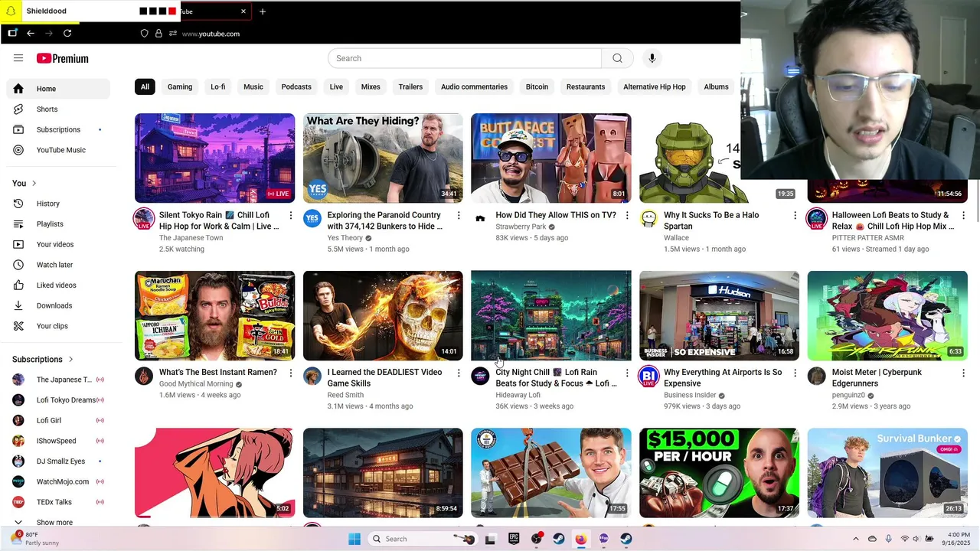Play the Silent Tokyo Rain live thumbnail
Viewport: 980px width, 551px height.
click(x=214, y=158)
